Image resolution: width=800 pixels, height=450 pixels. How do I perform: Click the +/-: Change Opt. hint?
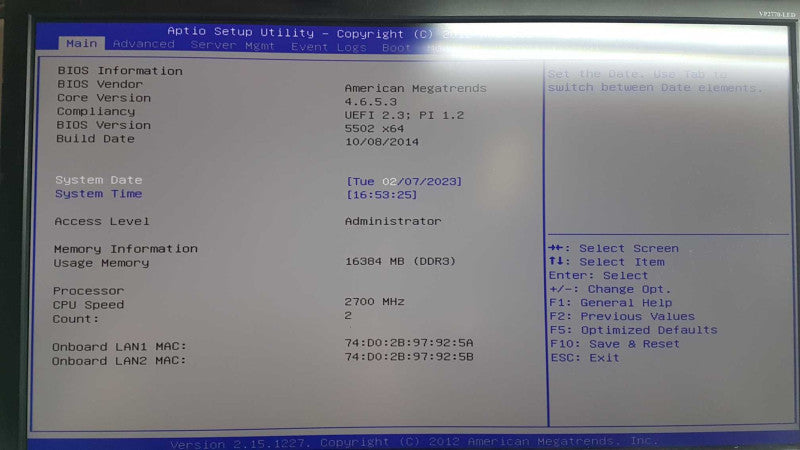click(610, 289)
